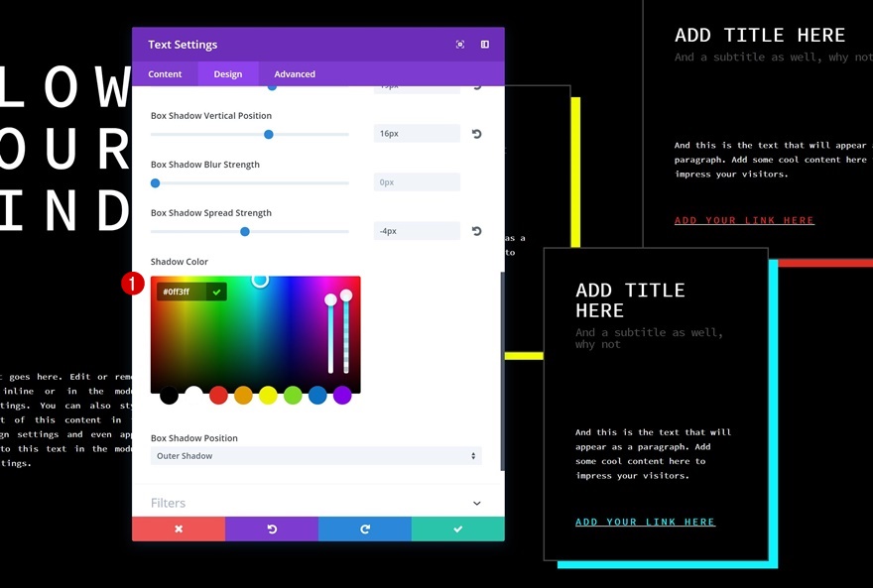Switch to the Design tab
The width and height of the screenshot is (873, 588).
pos(228,74)
